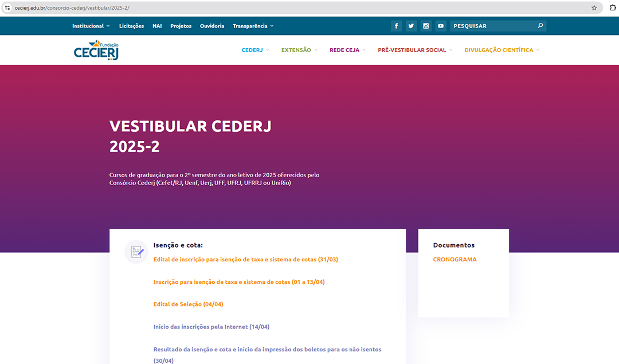Open the Edital de Seleção (04/04) link

pos(188,304)
